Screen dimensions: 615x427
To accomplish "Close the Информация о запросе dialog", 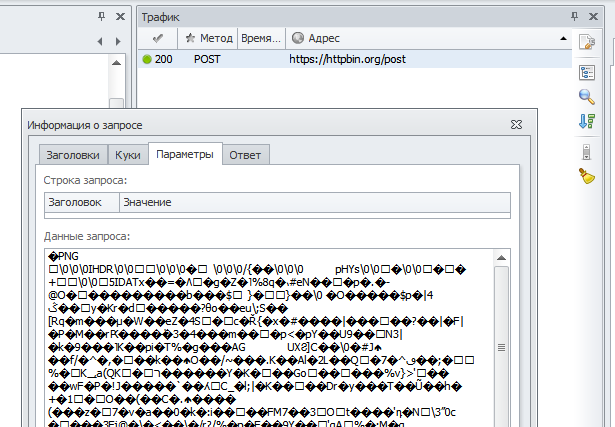I will (517, 125).
